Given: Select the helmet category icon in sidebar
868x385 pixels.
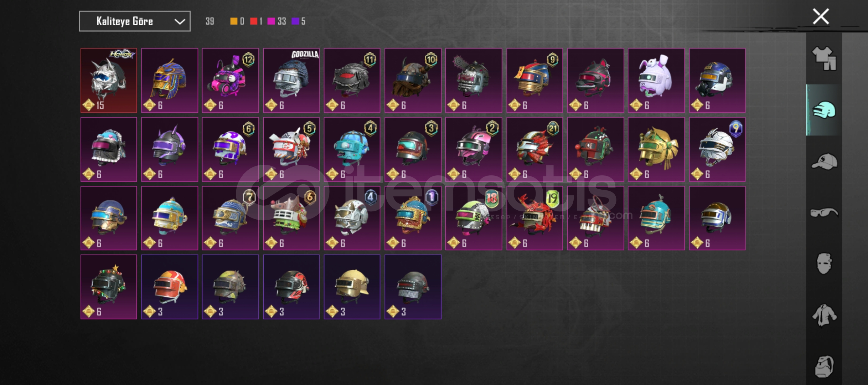Looking at the screenshot, I should [x=824, y=110].
